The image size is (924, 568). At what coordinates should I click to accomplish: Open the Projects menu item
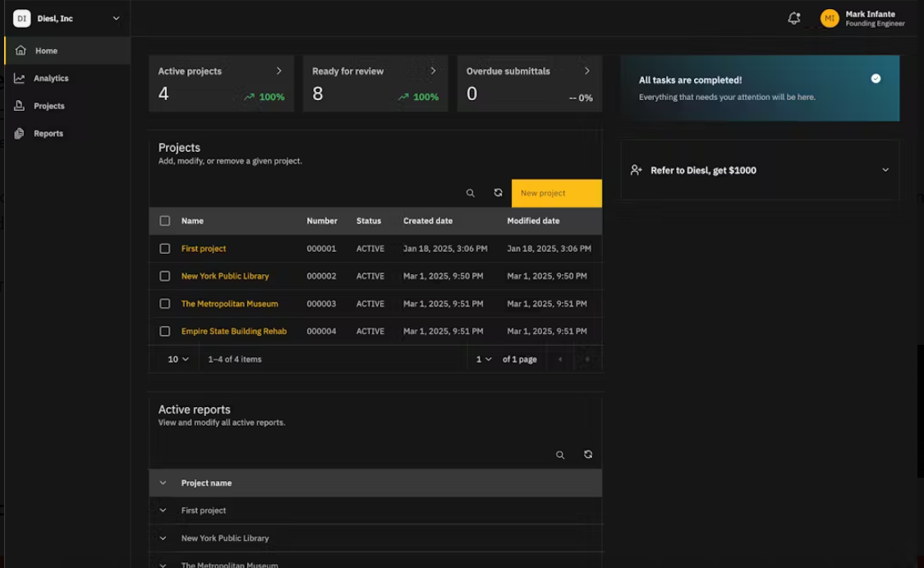(x=67, y=106)
